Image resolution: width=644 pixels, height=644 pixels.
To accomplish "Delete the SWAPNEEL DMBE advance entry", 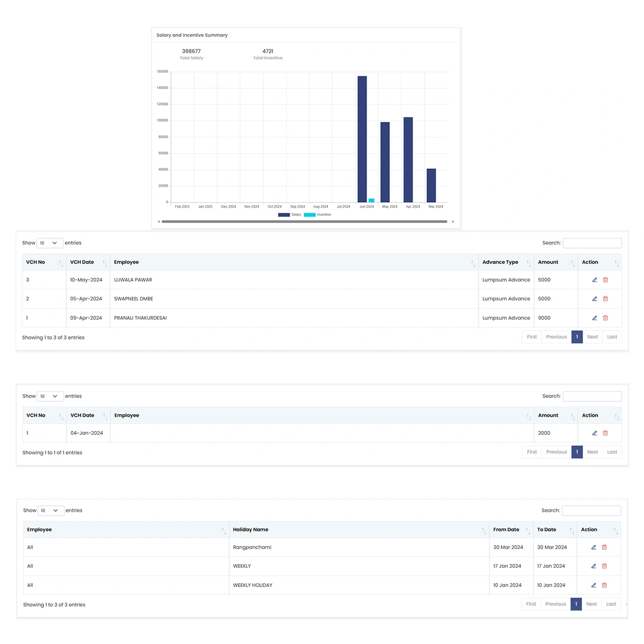I will (605, 299).
